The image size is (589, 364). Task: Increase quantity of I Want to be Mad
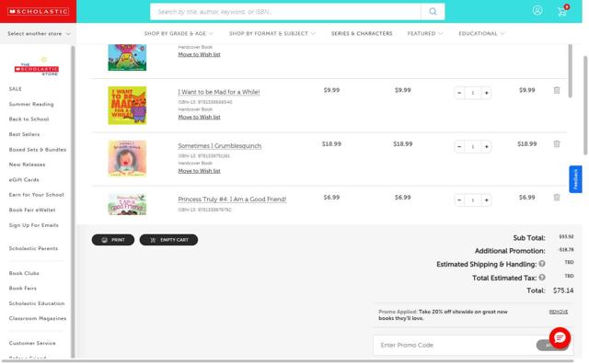coord(486,93)
